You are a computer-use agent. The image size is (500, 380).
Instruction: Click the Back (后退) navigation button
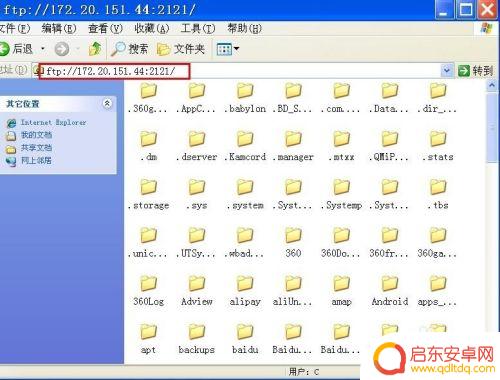[x=17, y=49]
